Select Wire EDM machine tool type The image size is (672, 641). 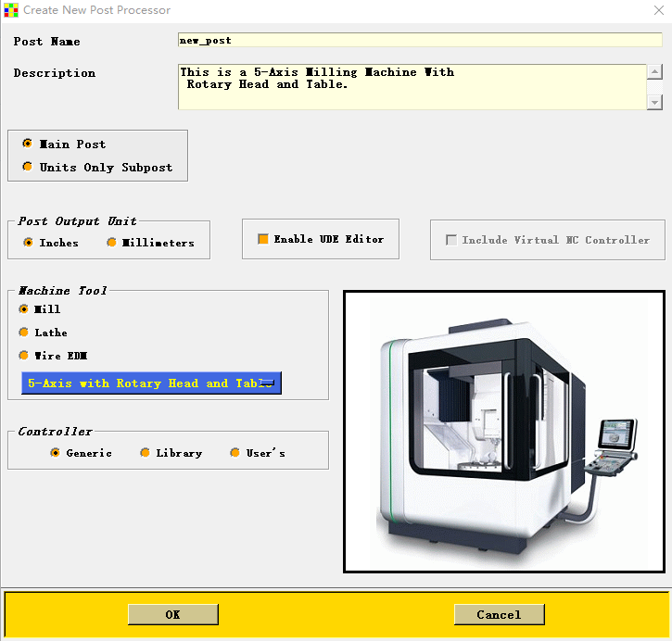click(x=24, y=356)
